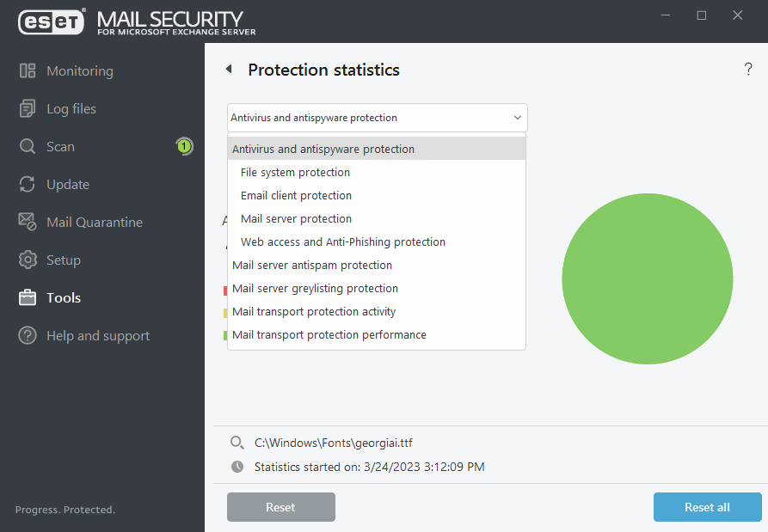Viewport: 768px width, 532px height.
Task: Click the Update refresh arrows icon
Action: coord(28,185)
